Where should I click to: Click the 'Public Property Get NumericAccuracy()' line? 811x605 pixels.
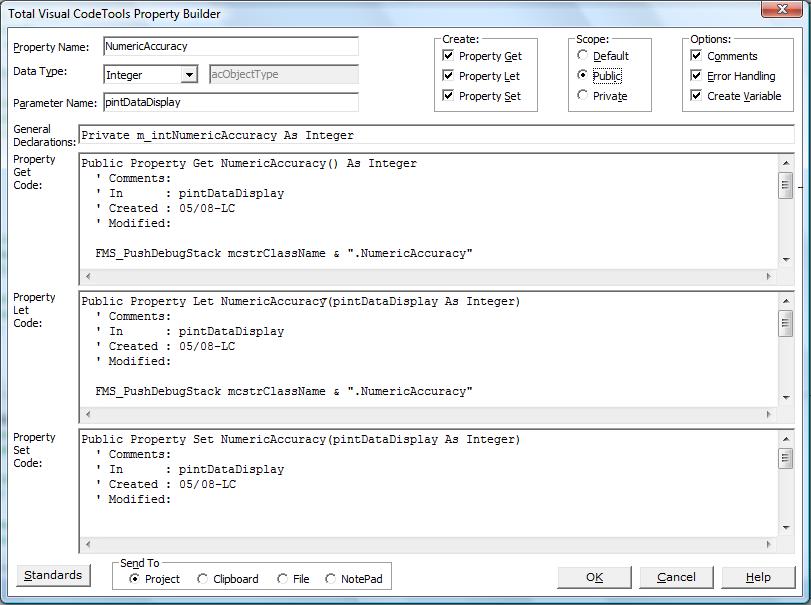pyautogui.click(x=249, y=163)
